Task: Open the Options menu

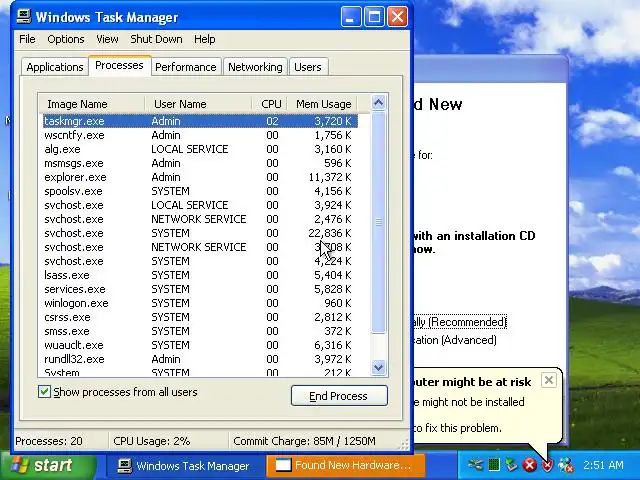Action: tap(66, 39)
